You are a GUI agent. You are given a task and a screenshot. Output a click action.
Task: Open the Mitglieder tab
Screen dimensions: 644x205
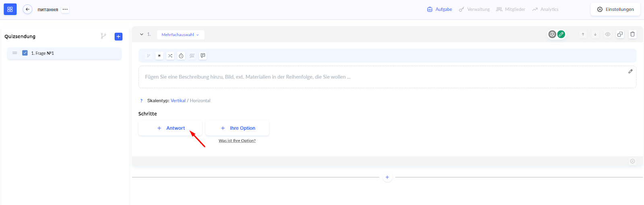click(x=511, y=9)
